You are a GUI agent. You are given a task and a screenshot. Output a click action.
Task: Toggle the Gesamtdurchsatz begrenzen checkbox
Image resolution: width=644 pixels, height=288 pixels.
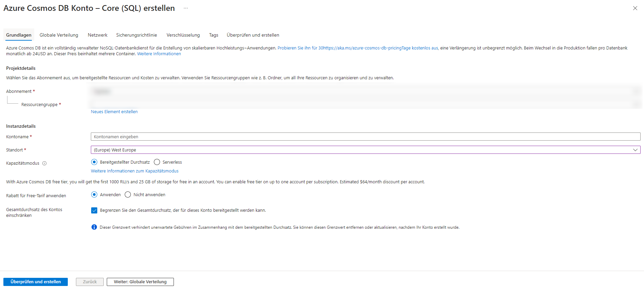point(94,210)
